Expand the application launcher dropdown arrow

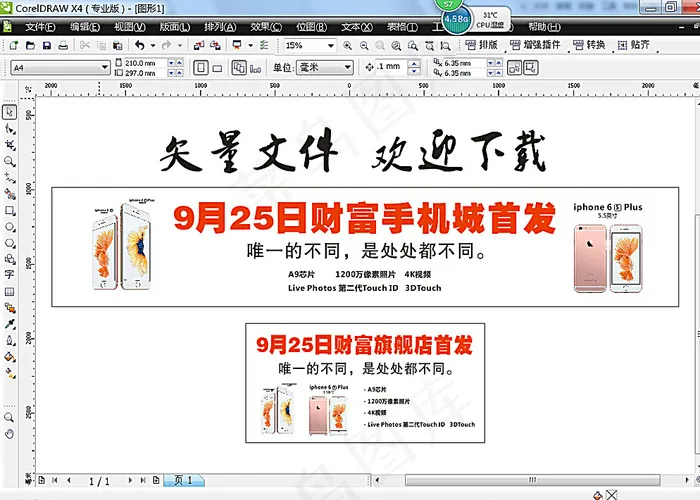click(250, 45)
